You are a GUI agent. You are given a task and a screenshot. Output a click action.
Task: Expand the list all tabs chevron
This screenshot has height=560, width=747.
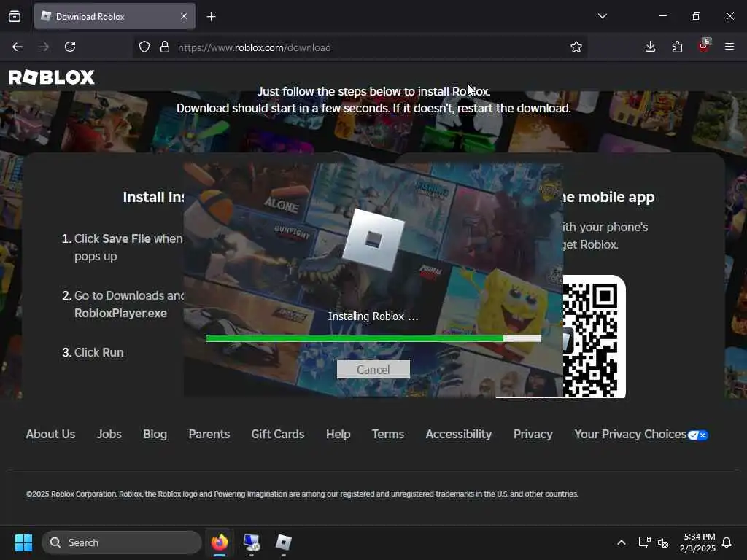(602, 16)
